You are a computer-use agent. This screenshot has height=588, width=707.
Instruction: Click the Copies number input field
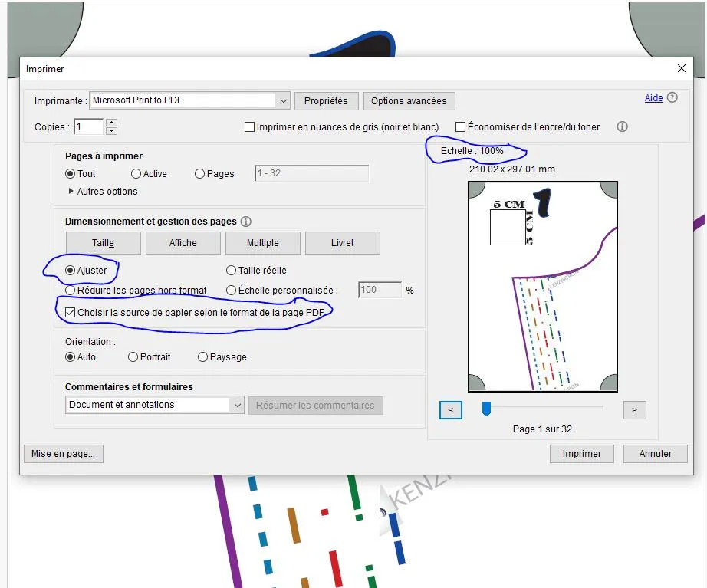pos(89,126)
